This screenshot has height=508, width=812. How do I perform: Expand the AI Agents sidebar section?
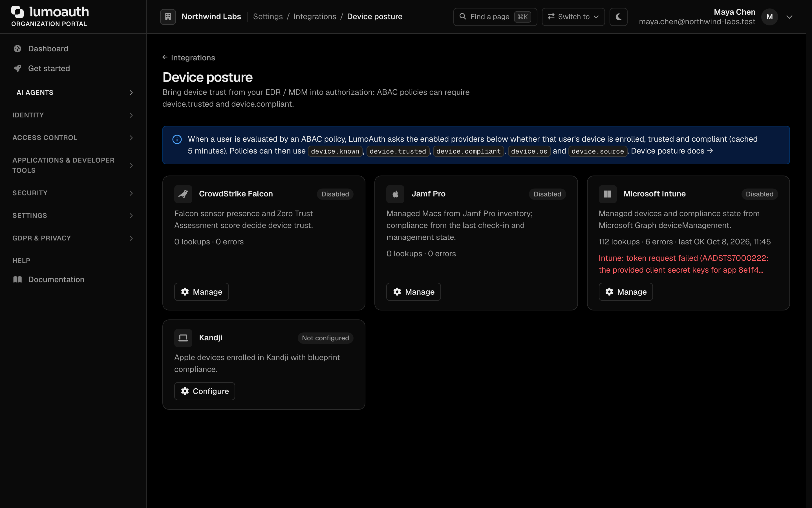pos(73,93)
